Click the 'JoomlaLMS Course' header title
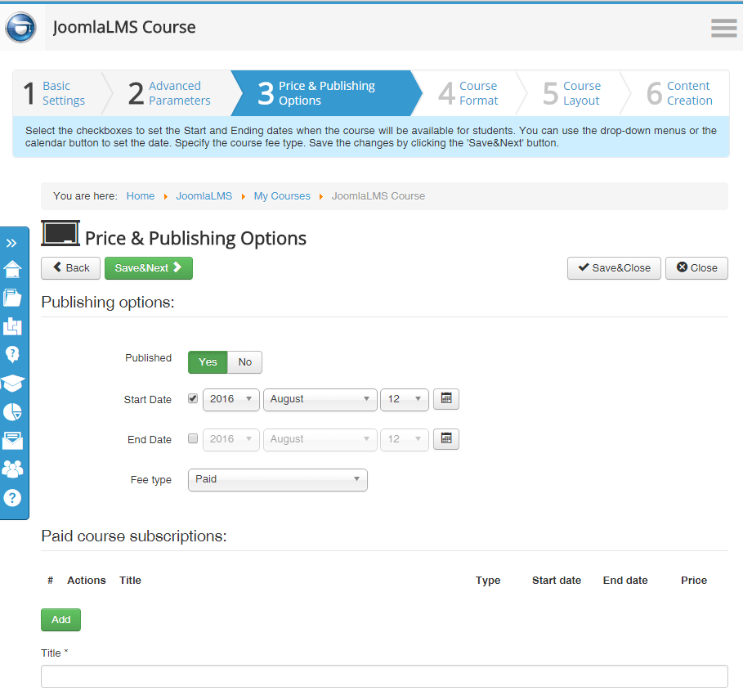The height and width of the screenshot is (700, 743). click(124, 28)
